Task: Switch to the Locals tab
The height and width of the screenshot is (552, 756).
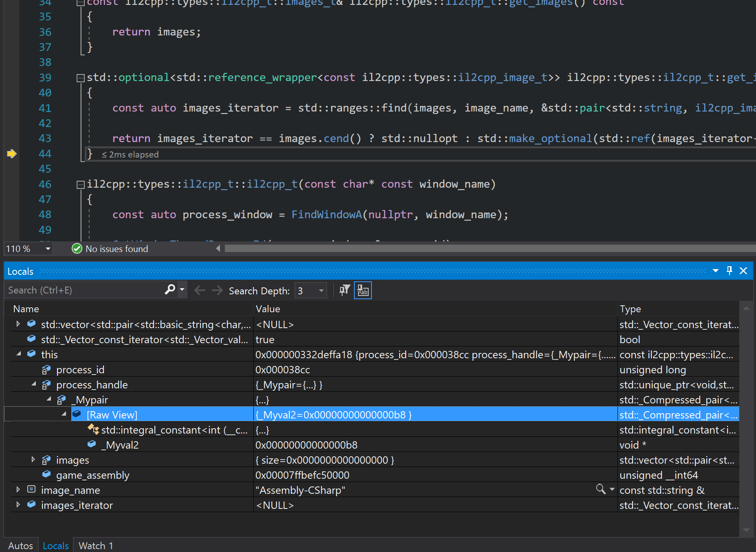Action: [56, 545]
